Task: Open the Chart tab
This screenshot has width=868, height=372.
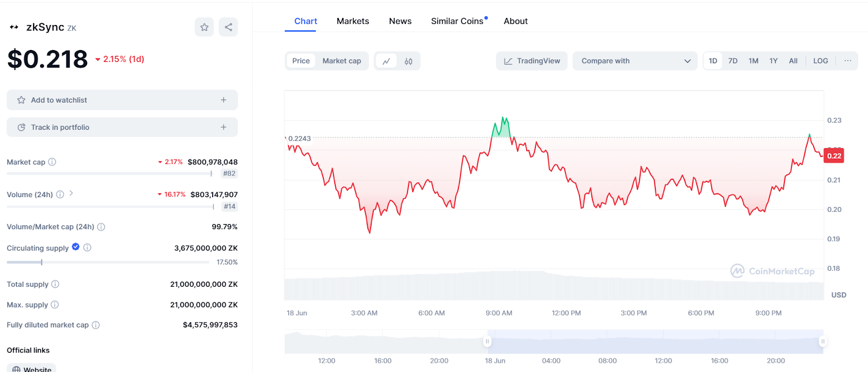Action: click(305, 21)
